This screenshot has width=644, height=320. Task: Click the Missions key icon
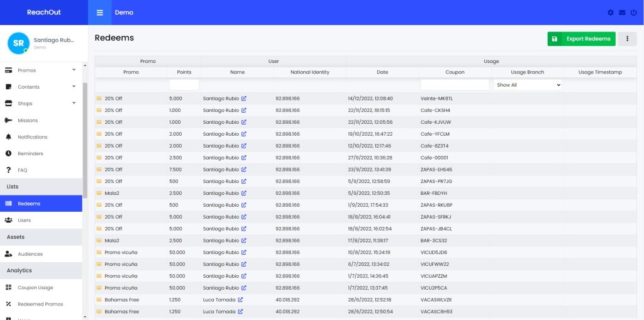[x=8, y=120]
